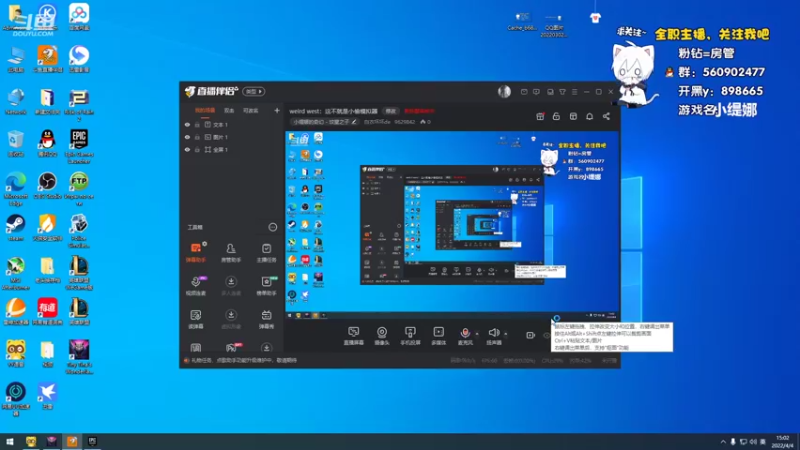Click the volume icon in system tray
The image size is (800, 450).
tap(753, 442)
